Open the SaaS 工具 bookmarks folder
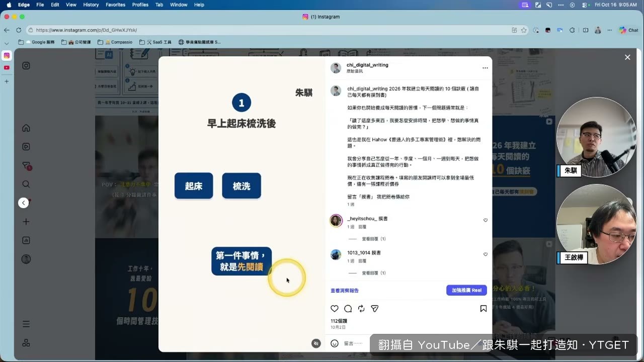Screen dimensions: 644x362 click(x=155, y=42)
